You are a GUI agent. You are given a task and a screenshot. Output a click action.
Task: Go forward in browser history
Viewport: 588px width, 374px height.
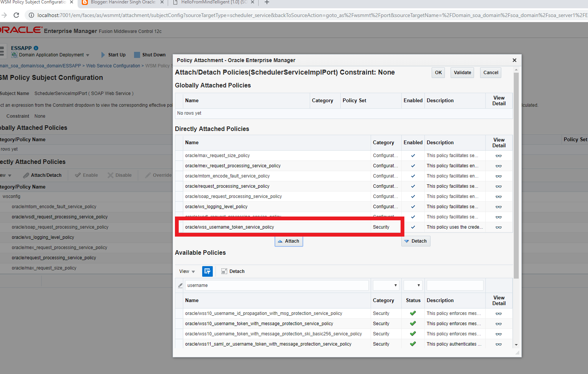pyautogui.click(x=4, y=15)
